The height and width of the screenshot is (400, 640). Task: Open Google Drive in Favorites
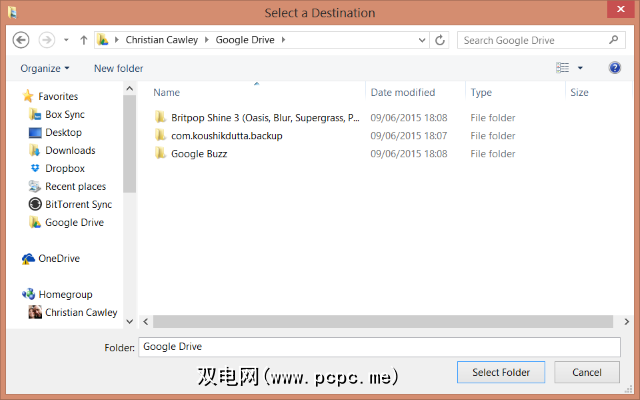(74, 222)
